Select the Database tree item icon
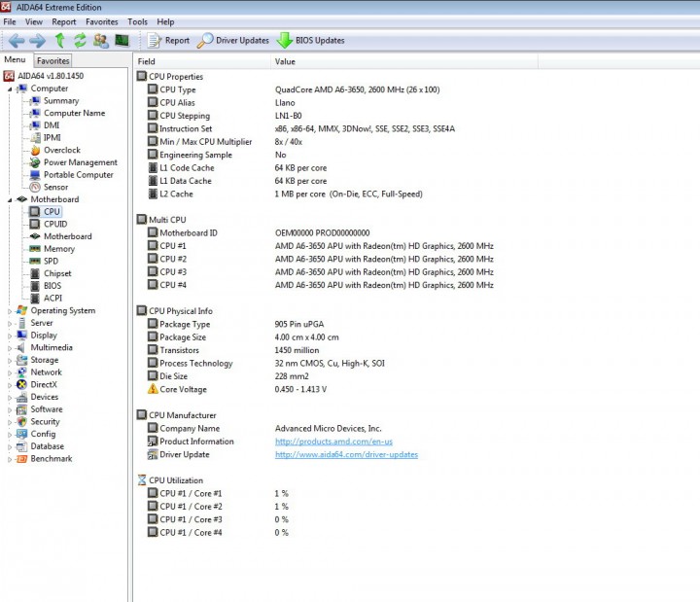Viewport: 700px width, 602px height. click(21, 446)
